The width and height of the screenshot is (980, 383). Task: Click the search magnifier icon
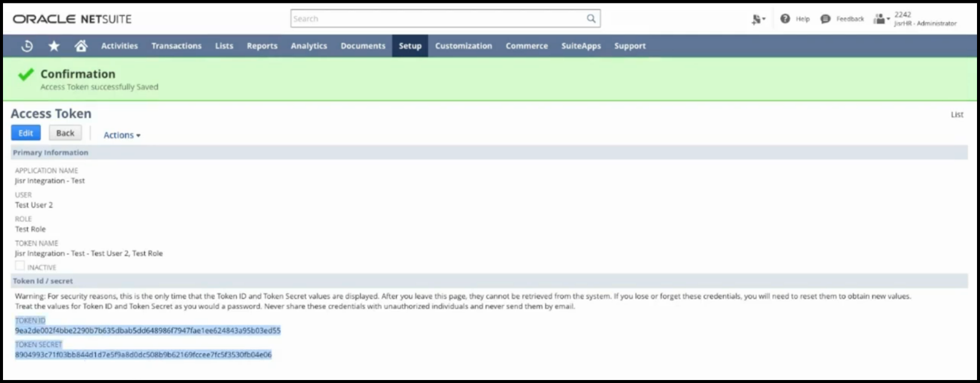591,19
